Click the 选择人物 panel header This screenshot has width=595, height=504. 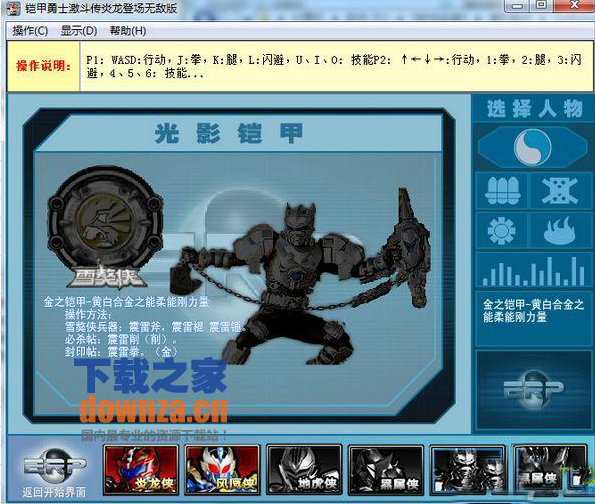(x=534, y=109)
